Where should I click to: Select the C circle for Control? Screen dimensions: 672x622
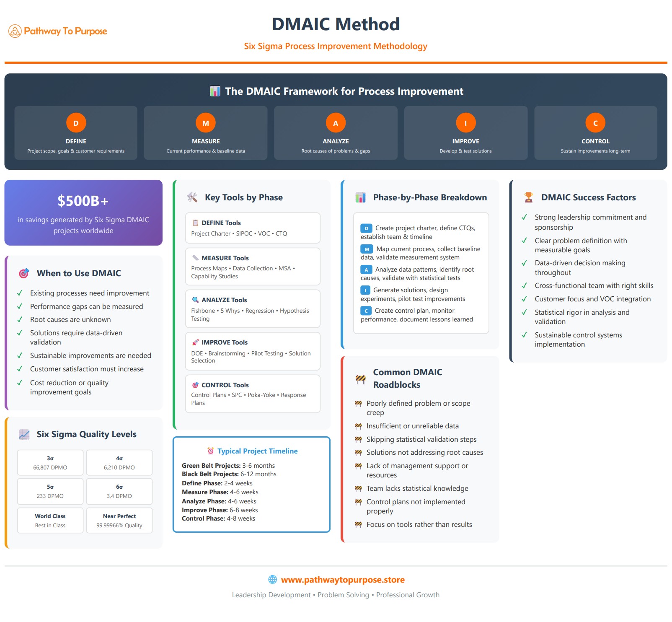point(595,123)
